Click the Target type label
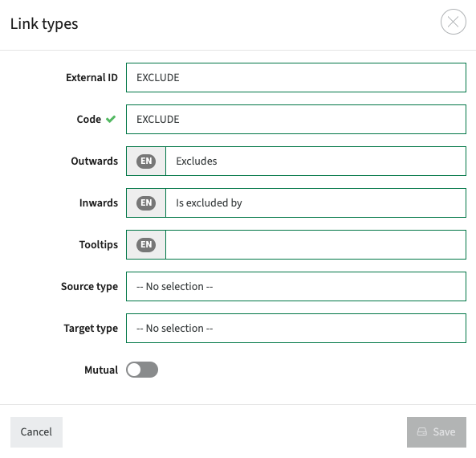Viewport: 476px width, 458px height. (x=91, y=329)
